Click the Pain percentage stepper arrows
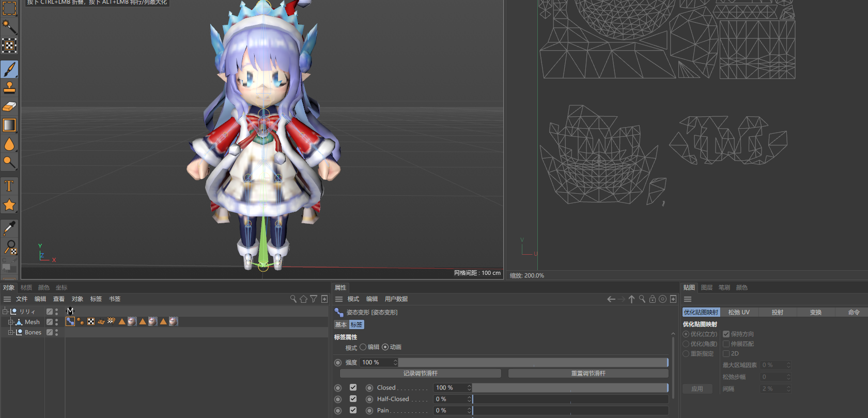The height and width of the screenshot is (418, 868). coord(469,410)
